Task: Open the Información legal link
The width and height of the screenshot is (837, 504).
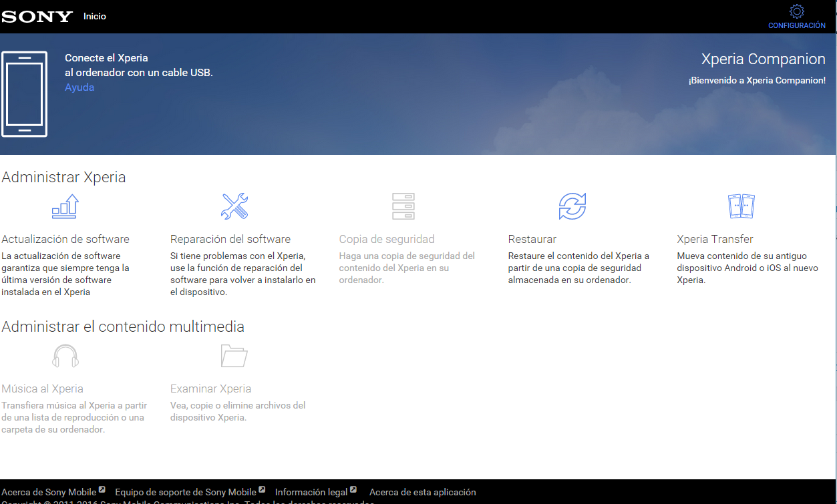Action: [311, 492]
